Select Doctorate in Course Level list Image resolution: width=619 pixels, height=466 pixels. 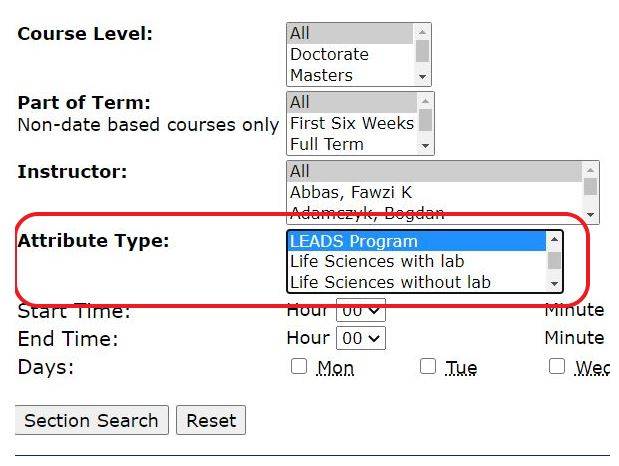(329, 54)
